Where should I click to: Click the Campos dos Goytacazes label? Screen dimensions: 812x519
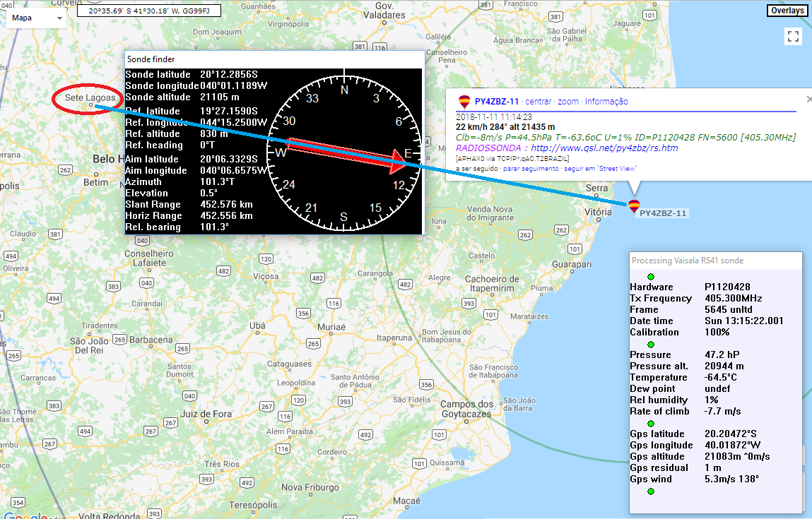point(466,409)
